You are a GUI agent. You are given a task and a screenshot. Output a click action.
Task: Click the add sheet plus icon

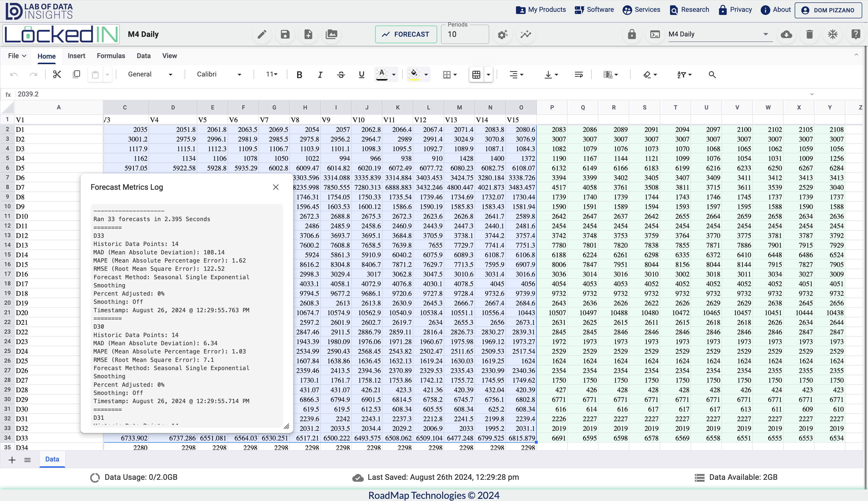pyautogui.click(x=12, y=460)
